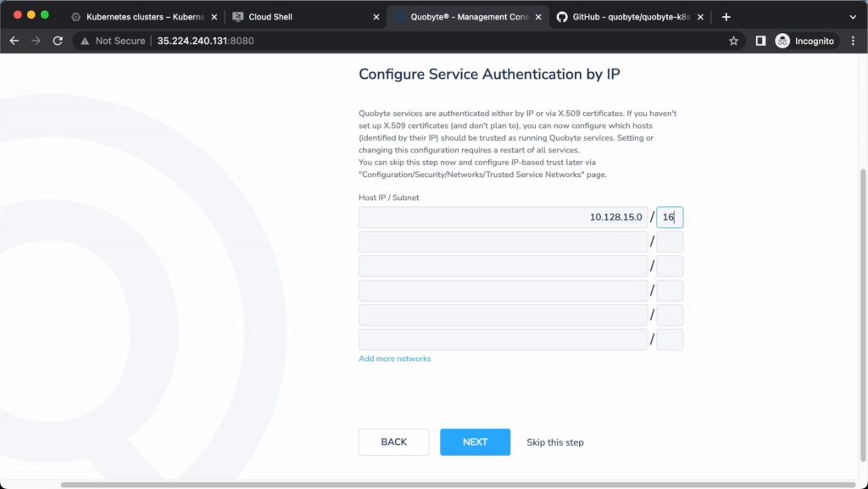Click the second row subnet mask field
This screenshot has width=868, height=489.
tap(670, 242)
